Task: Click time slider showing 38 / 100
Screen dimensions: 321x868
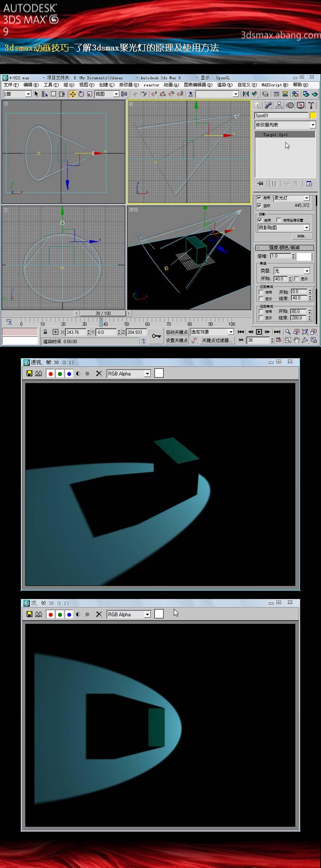Action: coord(103,313)
